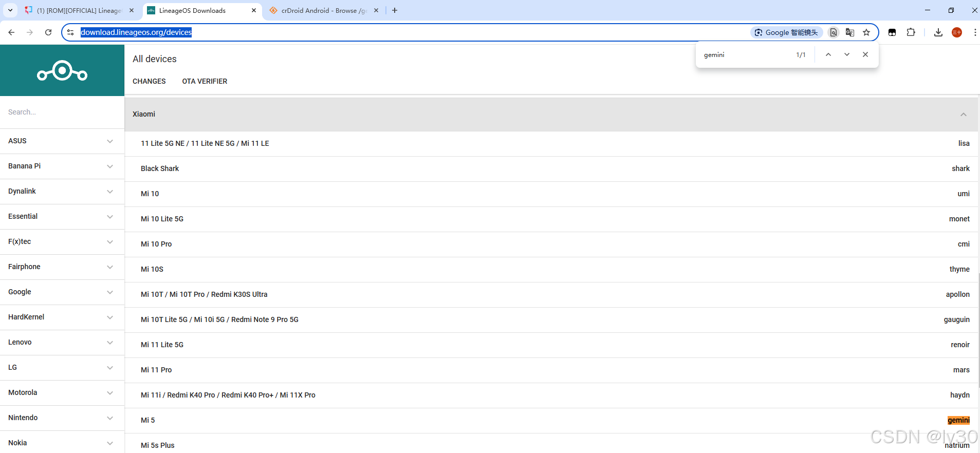This screenshot has height=453, width=980.
Task: Close the [ROM][OFFICIAL] Lineage tab
Action: tap(132, 10)
